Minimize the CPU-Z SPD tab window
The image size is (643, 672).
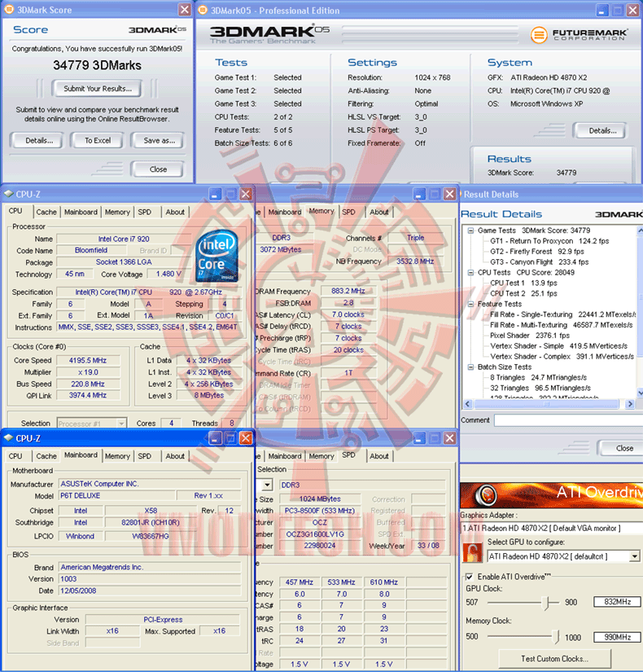point(419,438)
